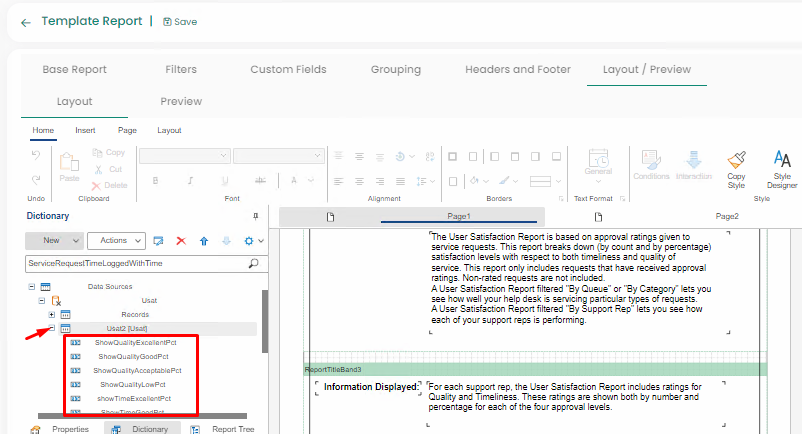Click the font color A icon
This screenshot has height=434, width=802.
pos(294,180)
